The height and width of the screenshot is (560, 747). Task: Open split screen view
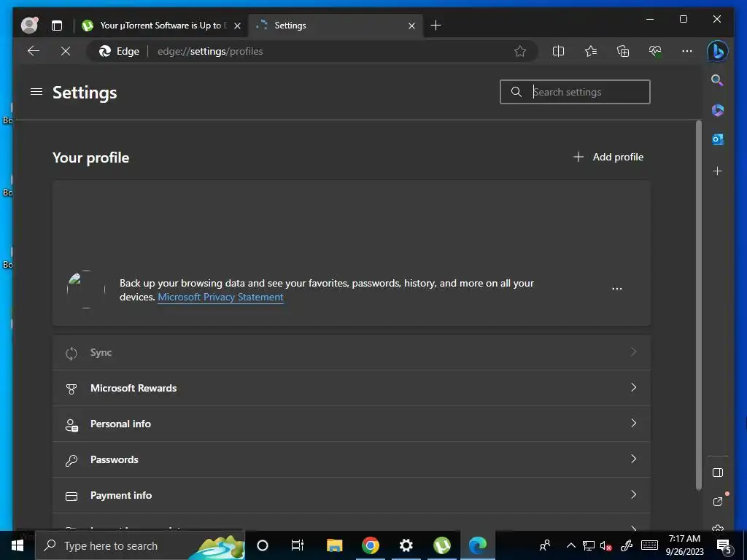(x=558, y=51)
